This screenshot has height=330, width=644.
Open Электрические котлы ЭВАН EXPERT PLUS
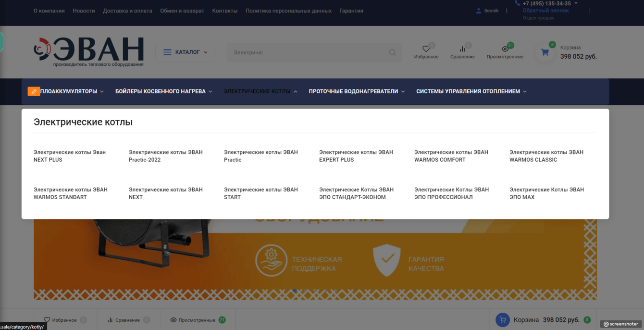pos(356,156)
